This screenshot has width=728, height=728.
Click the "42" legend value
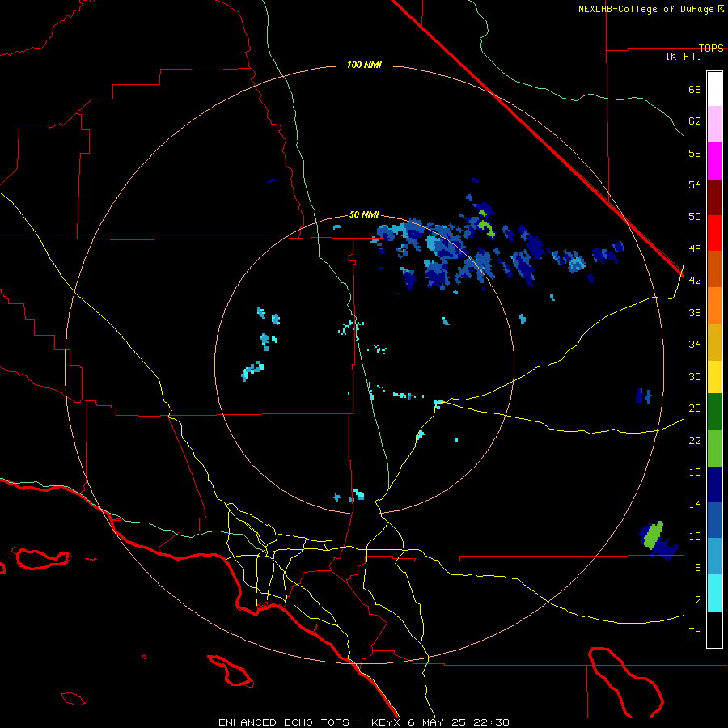click(x=695, y=280)
